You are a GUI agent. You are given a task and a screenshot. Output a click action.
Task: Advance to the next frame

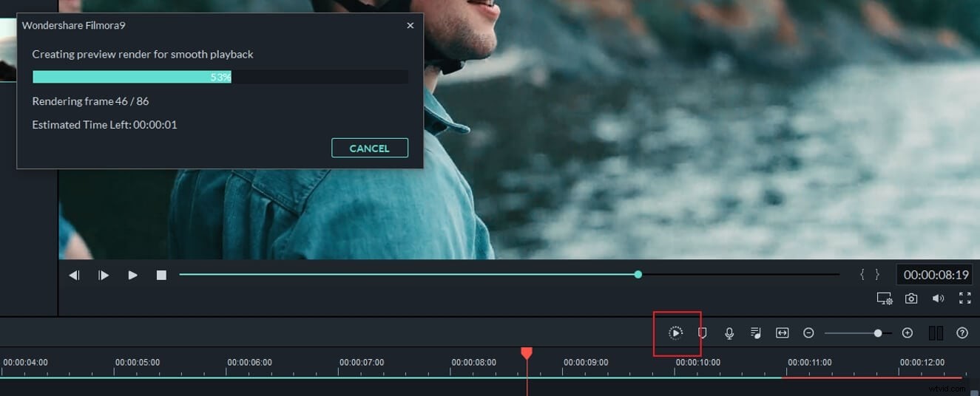tap(104, 275)
